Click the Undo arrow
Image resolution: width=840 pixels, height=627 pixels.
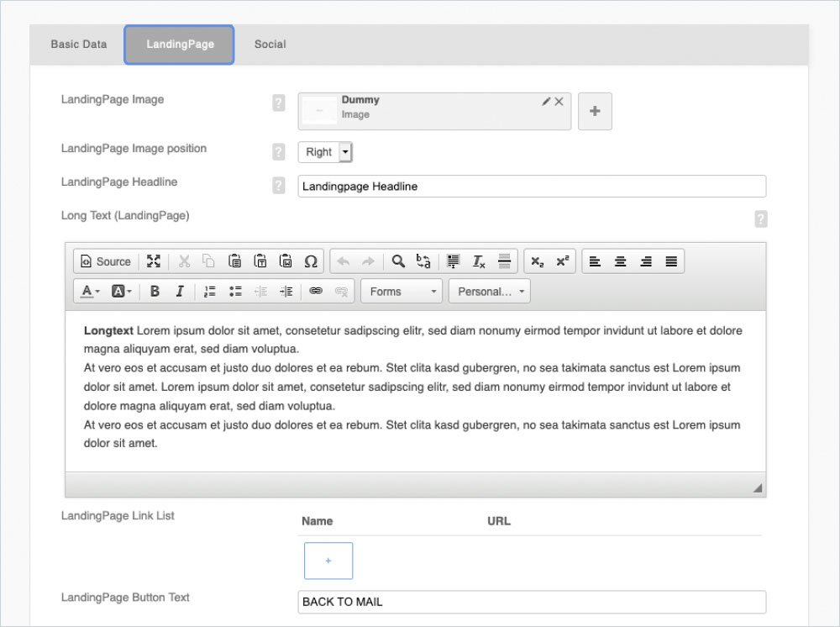[x=343, y=261]
